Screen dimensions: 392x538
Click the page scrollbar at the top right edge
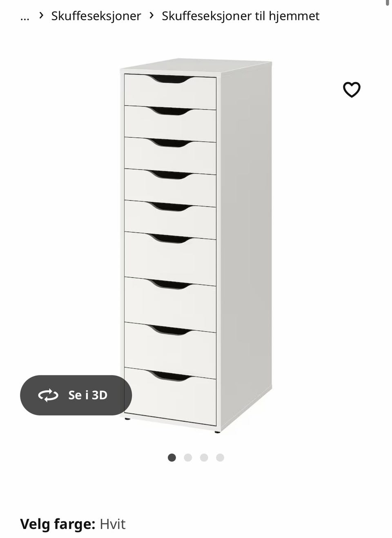[387, 3]
